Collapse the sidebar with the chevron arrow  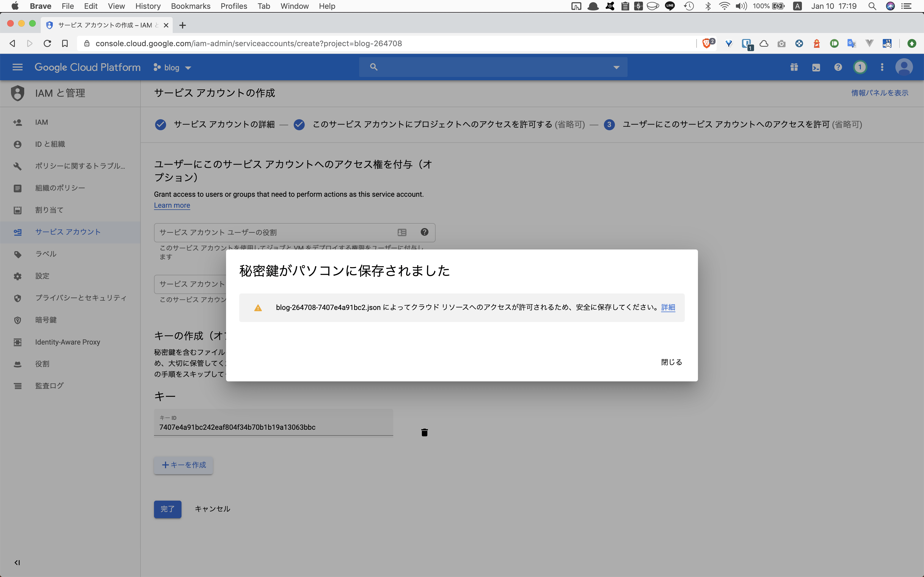point(17,562)
